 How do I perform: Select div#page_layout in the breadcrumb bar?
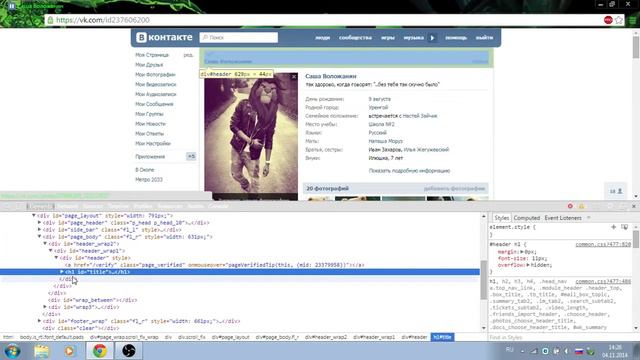(x=231, y=337)
